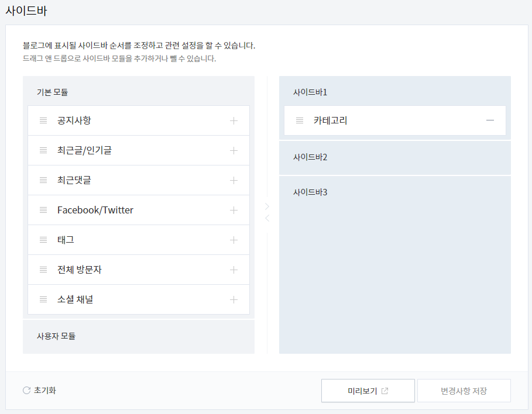This screenshot has width=532, height=414.
Task: Click the 초기화 reset button
Action: point(39,390)
